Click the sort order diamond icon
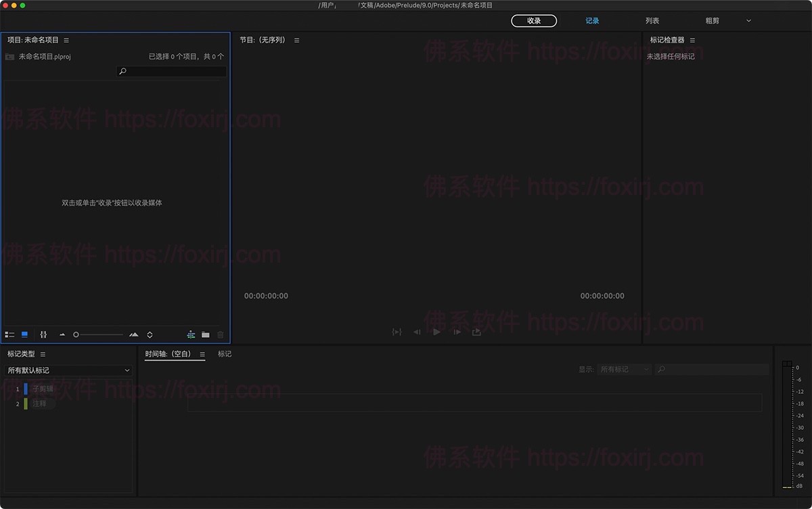The image size is (812, 509). 150,334
